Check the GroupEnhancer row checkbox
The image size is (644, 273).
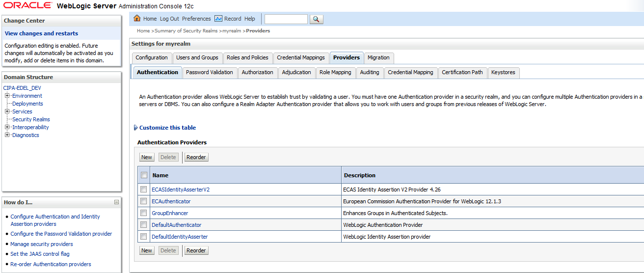point(144,213)
